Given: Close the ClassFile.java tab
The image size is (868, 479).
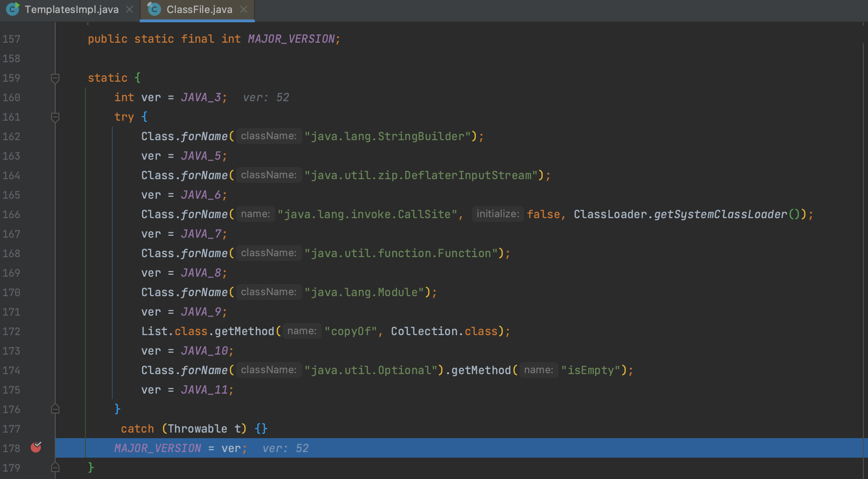Looking at the screenshot, I should point(244,9).
